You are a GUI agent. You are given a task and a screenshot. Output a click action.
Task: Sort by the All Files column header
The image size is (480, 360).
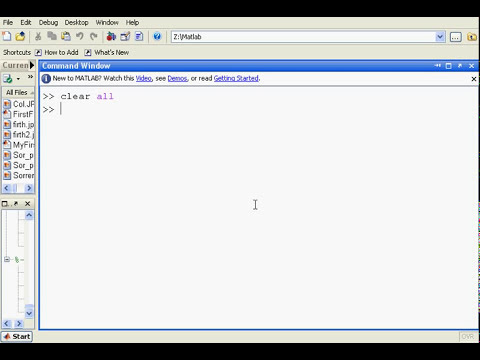18,92
